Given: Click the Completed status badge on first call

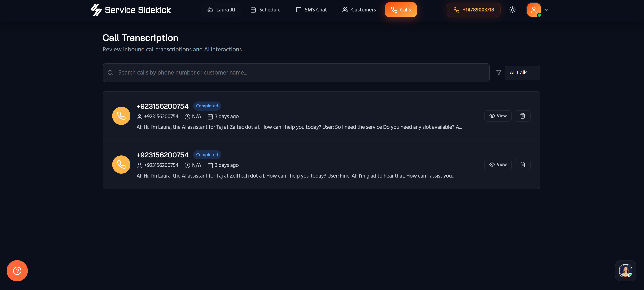Looking at the screenshot, I should pos(207,106).
